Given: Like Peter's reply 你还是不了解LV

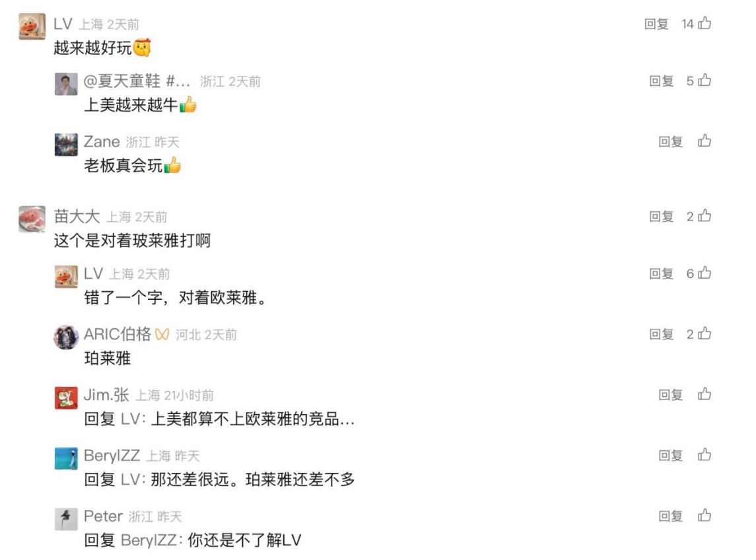Looking at the screenshot, I should (704, 516).
